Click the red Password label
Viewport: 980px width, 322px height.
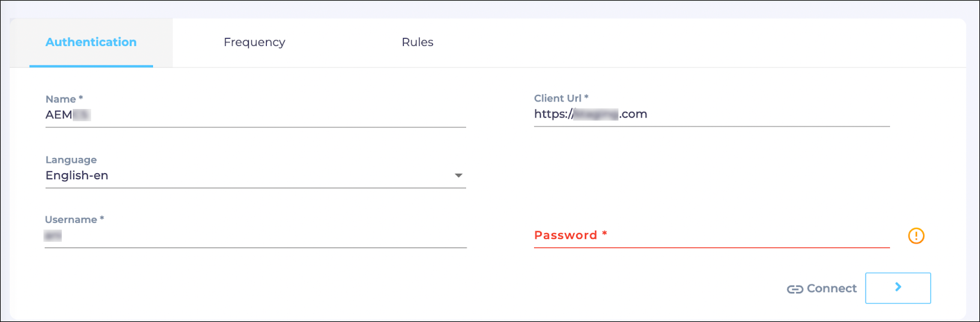pyautogui.click(x=566, y=235)
